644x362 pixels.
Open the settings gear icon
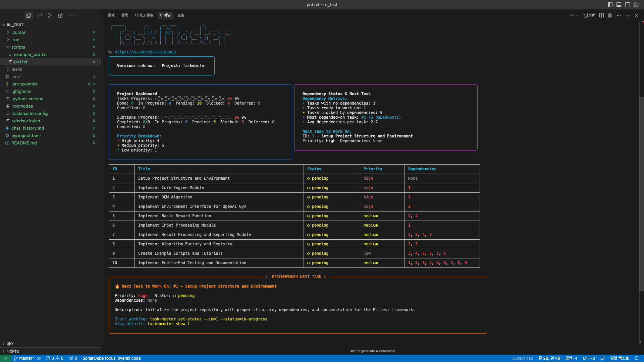(636, 5)
